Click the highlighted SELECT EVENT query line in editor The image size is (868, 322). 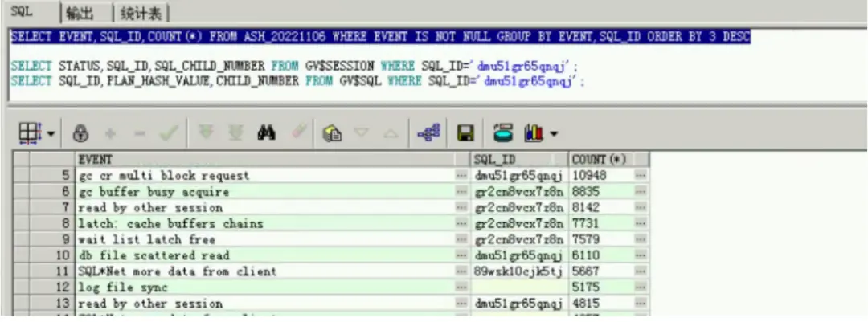(x=381, y=37)
